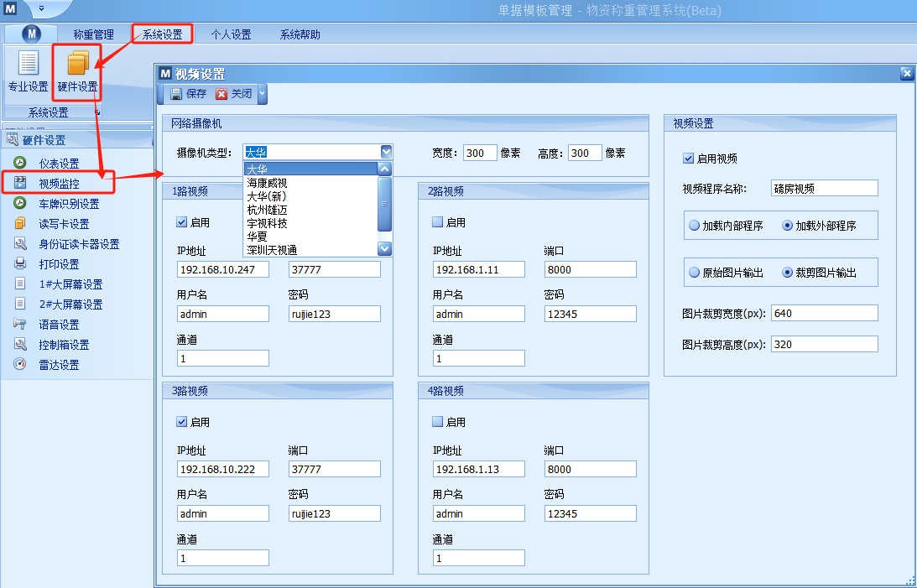Click the 专业设置 ribbon icon
The width and height of the screenshot is (917, 588).
(x=28, y=63)
